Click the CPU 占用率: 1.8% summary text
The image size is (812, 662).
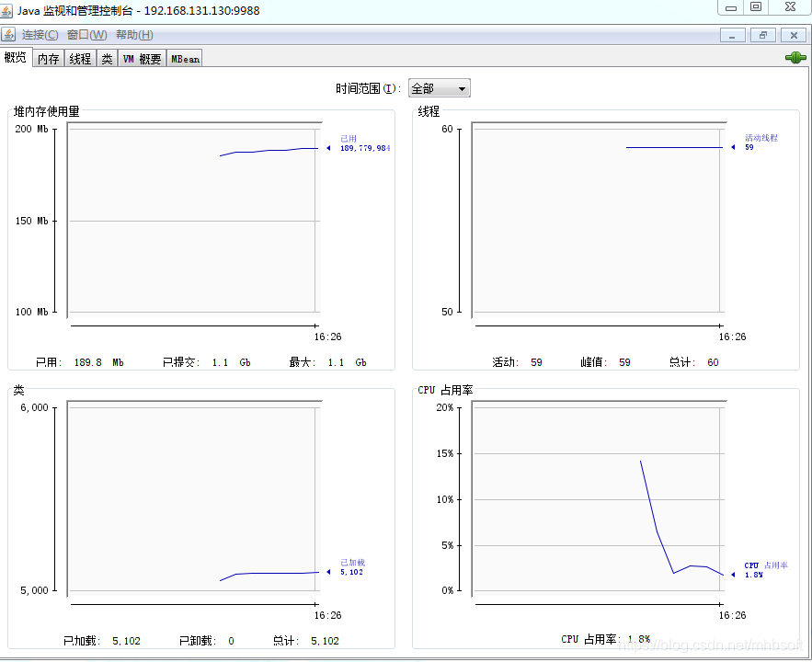click(606, 639)
